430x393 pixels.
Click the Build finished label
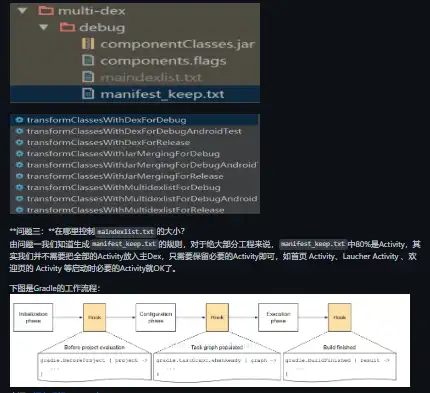pyautogui.click(x=340, y=347)
